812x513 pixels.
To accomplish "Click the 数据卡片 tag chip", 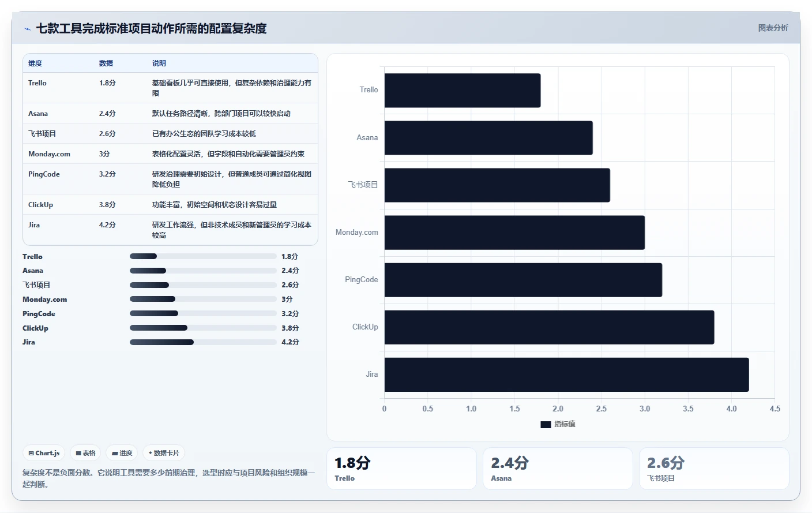I will [164, 453].
